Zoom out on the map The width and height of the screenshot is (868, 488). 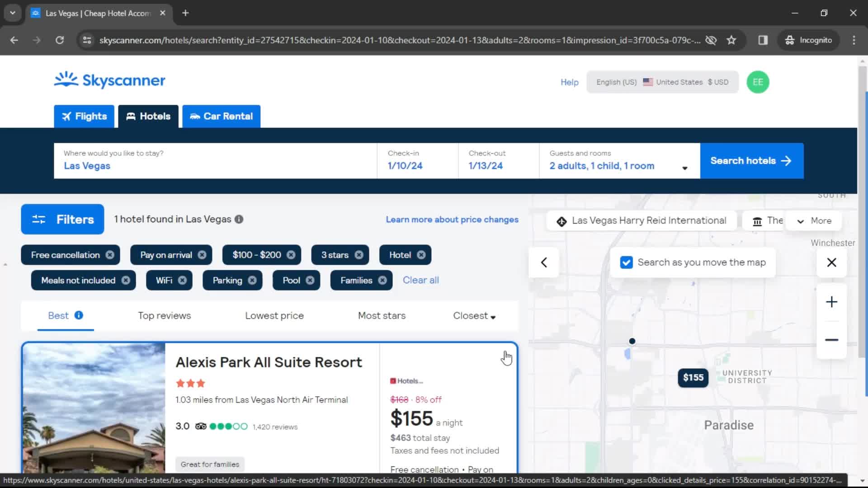(831, 340)
